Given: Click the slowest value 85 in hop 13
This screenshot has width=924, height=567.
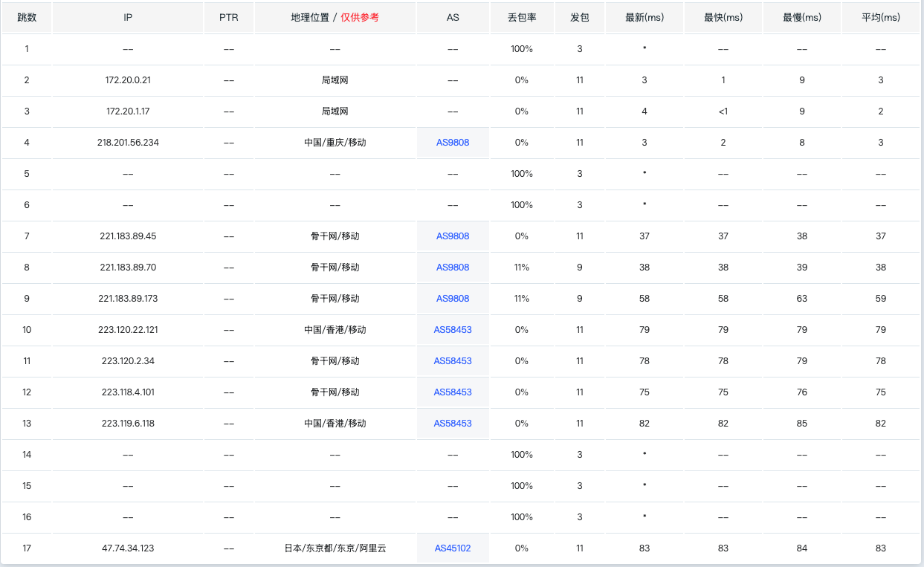Looking at the screenshot, I should (x=802, y=424).
